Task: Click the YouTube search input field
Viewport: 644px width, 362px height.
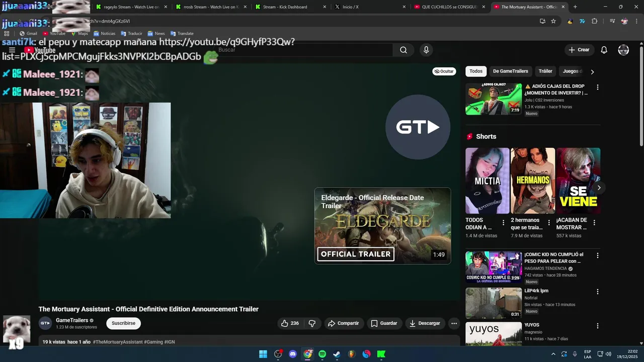Action: coord(304,50)
